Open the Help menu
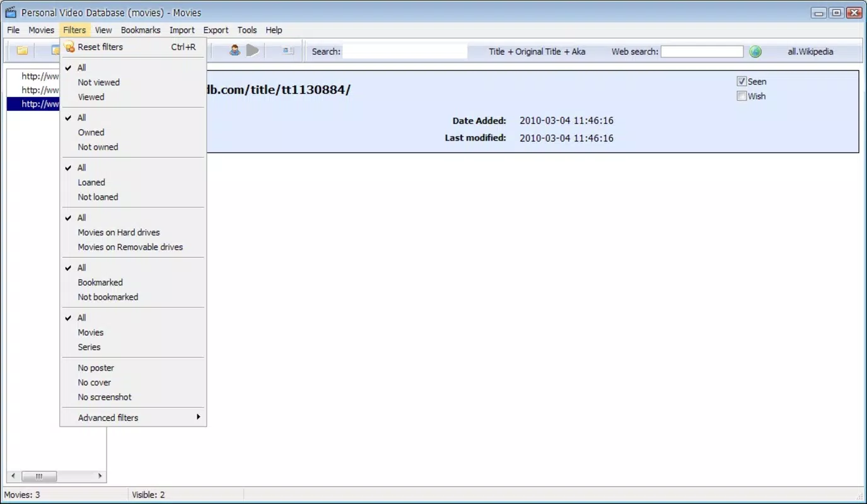The image size is (867, 504). point(274,30)
